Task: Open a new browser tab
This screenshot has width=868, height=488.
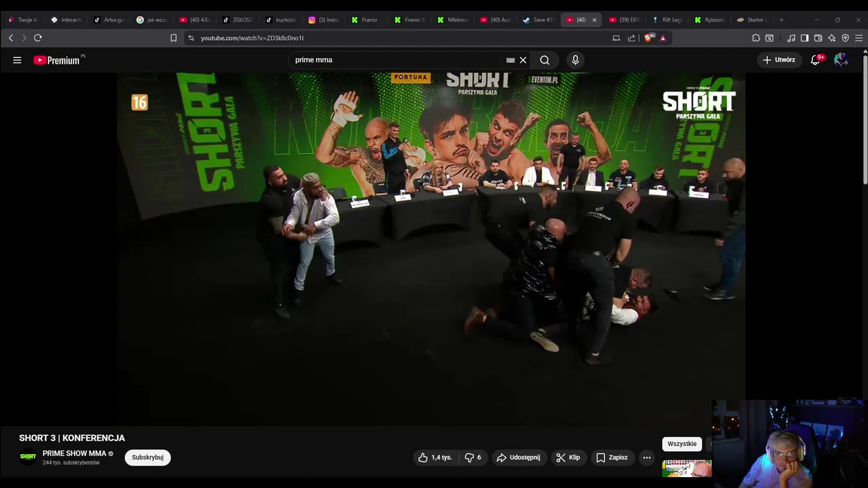Action: click(x=781, y=20)
